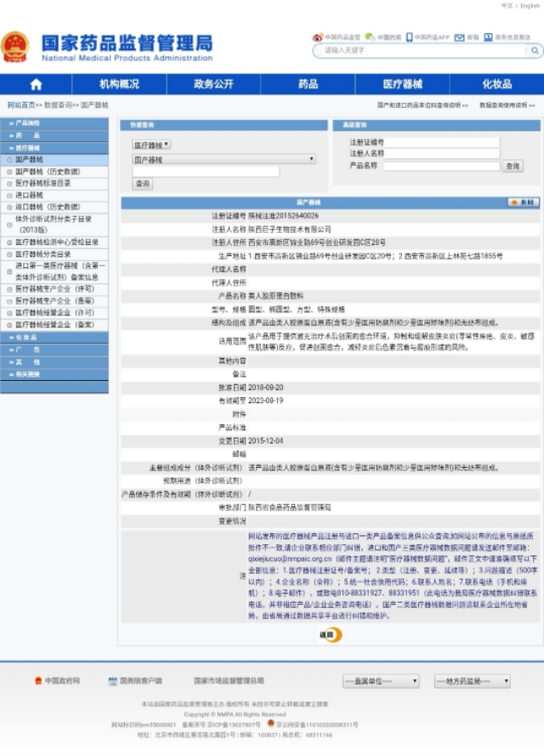Expand the 产品抽检 sidebar section
This screenshot has width=544, height=756.
(x=54, y=123)
